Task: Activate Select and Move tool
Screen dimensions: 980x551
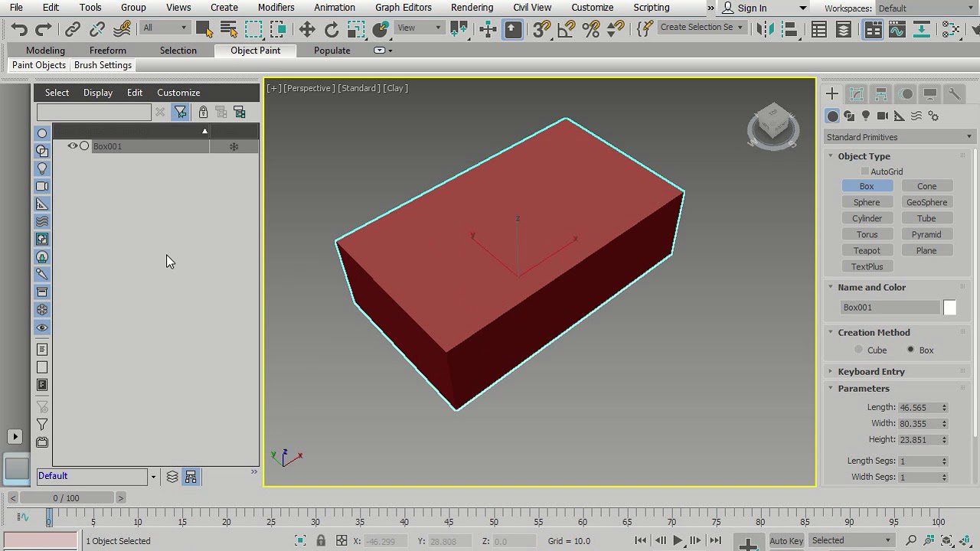Action: pos(307,29)
